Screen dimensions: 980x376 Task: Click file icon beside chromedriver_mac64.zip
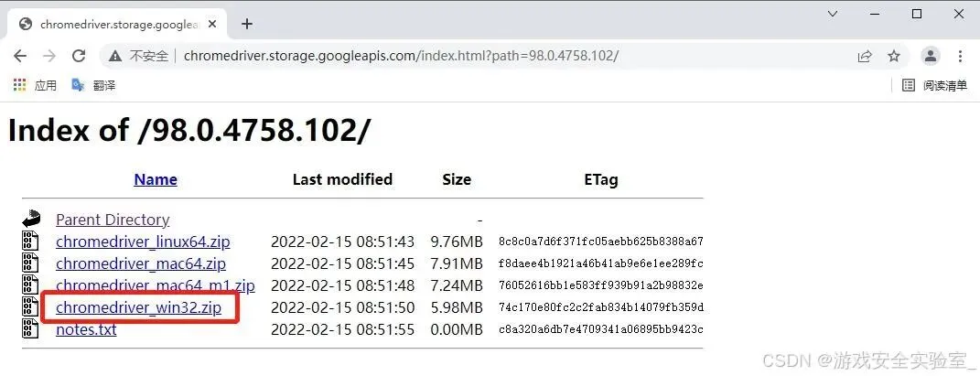30,263
